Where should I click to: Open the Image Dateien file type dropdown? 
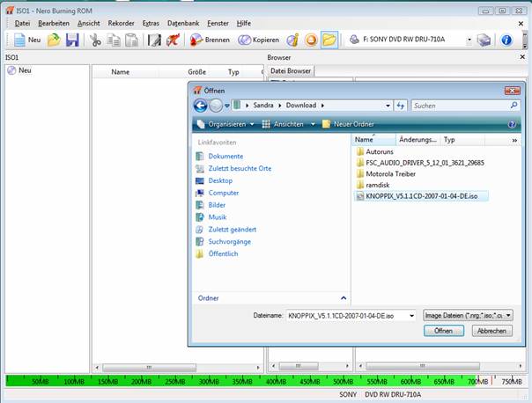coord(468,315)
